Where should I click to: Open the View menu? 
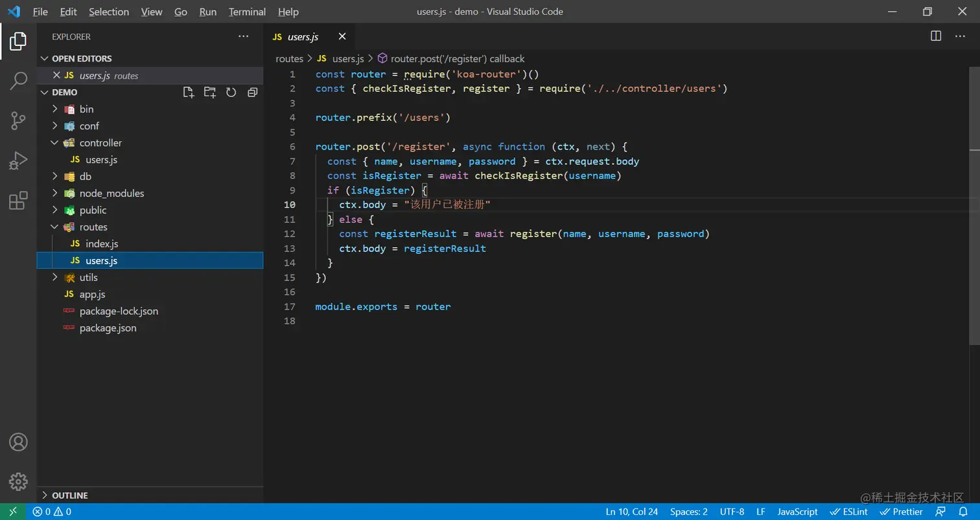click(x=152, y=12)
